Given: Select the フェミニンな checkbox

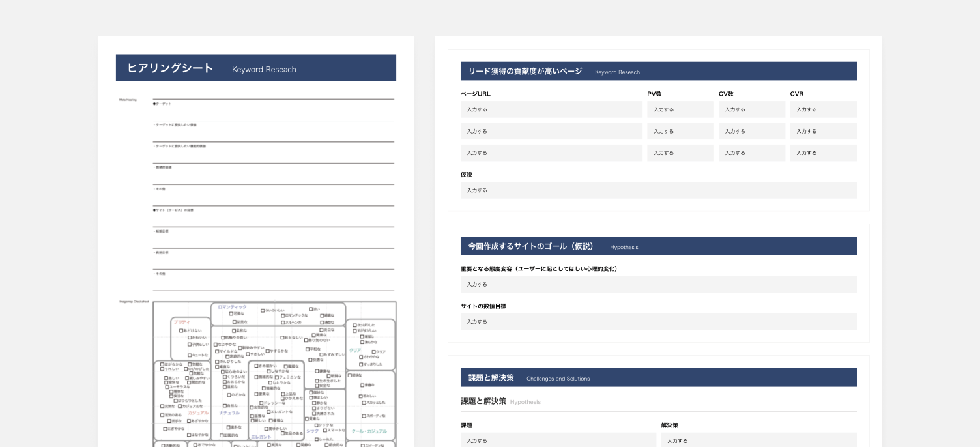Looking at the screenshot, I should tap(277, 377).
